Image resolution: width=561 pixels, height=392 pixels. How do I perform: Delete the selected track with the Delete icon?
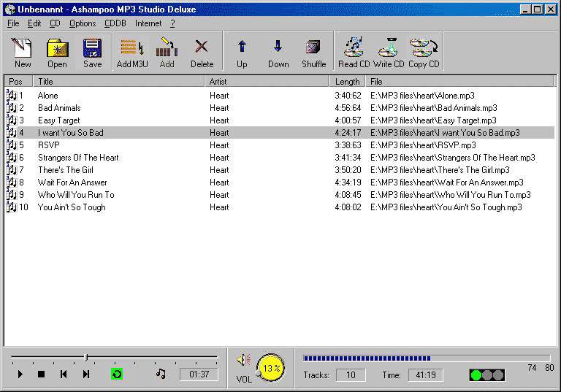pos(202,53)
